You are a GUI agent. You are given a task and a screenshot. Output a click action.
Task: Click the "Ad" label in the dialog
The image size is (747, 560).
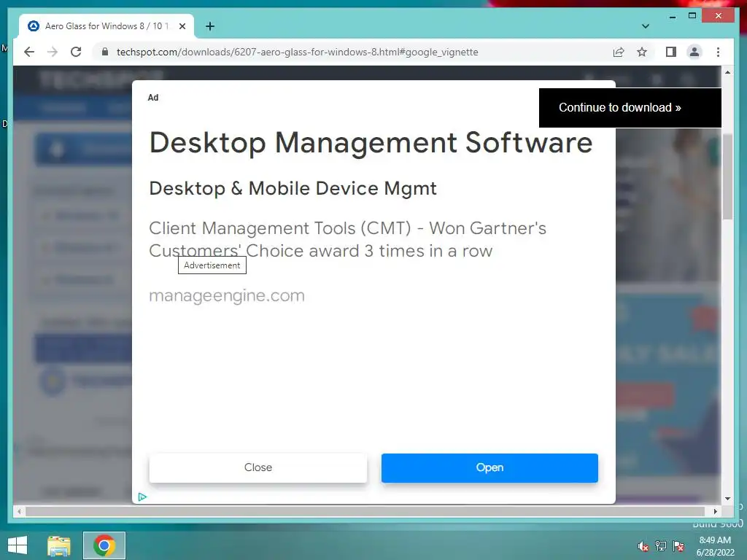click(153, 98)
